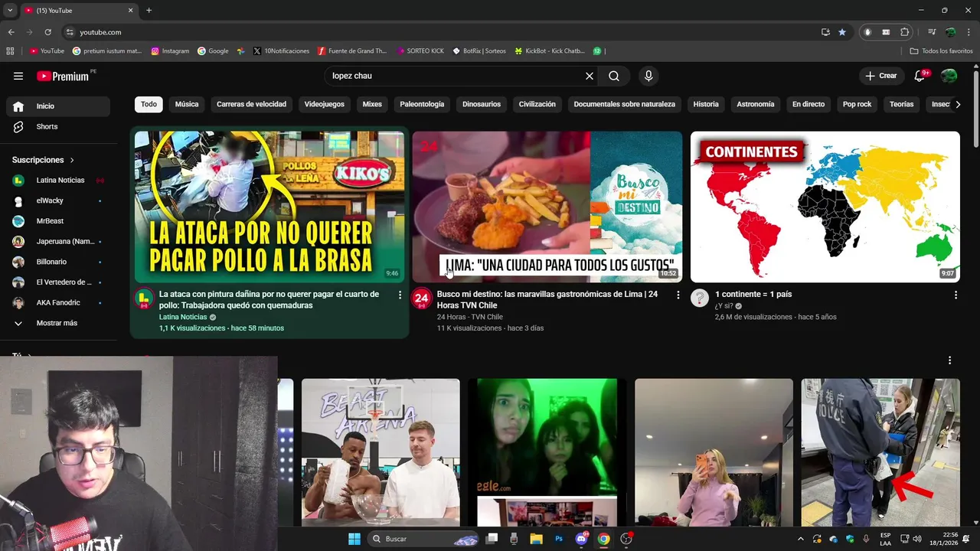Open Discord from the taskbar
The width and height of the screenshot is (980, 551).
tap(581, 539)
